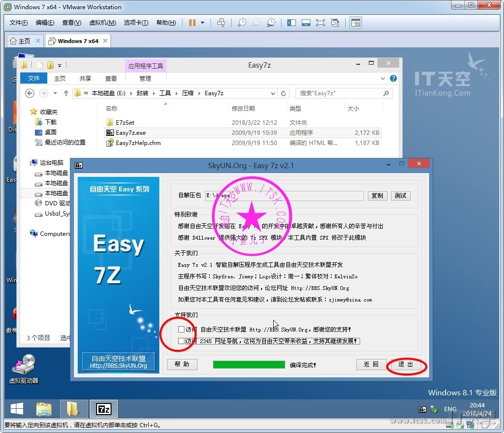Open power options dropdown beside pause button
Viewport: 504px width, 433px height.
click(202, 23)
